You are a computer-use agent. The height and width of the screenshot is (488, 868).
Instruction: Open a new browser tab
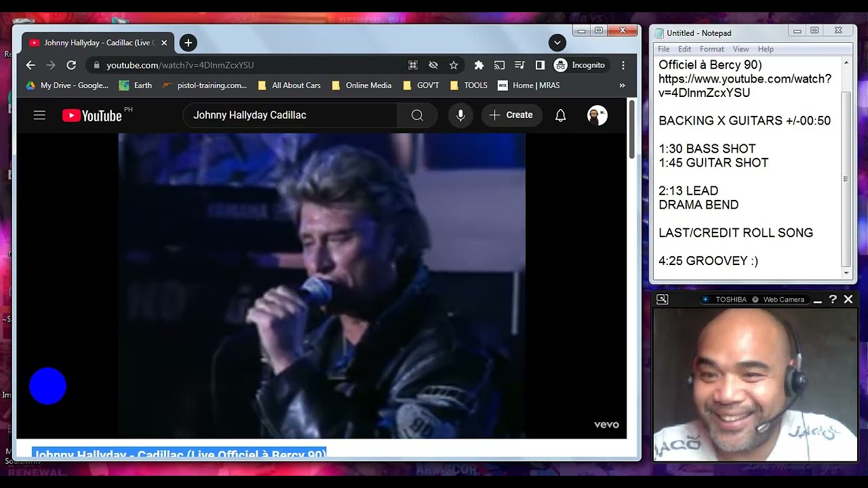tap(188, 43)
